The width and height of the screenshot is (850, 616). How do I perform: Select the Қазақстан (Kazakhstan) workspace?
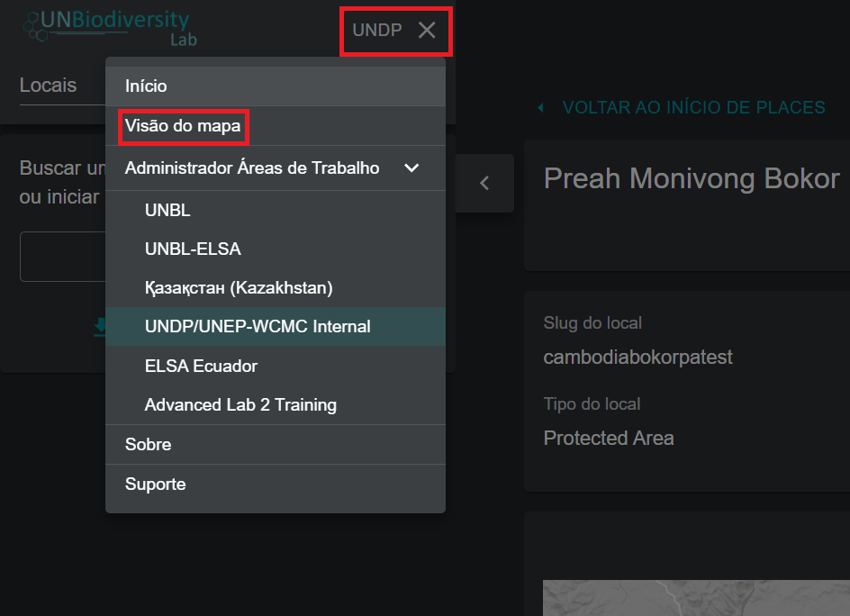pos(239,288)
